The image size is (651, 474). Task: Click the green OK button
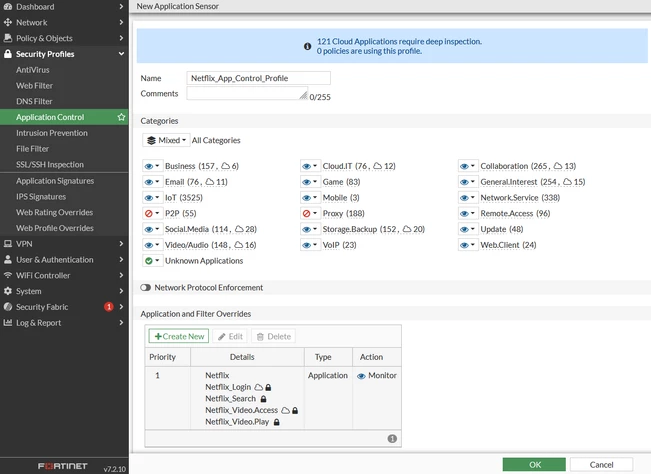tap(534, 464)
